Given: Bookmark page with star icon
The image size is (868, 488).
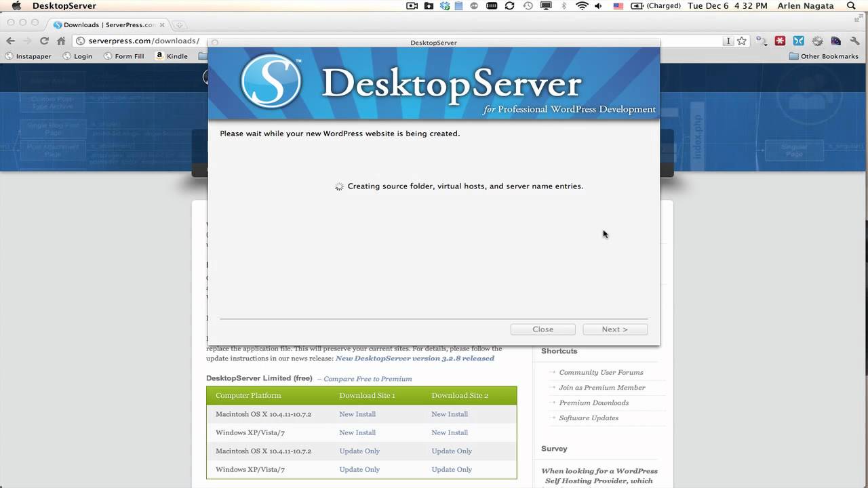Looking at the screenshot, I should pyautogui.click(x=742, y=41).
